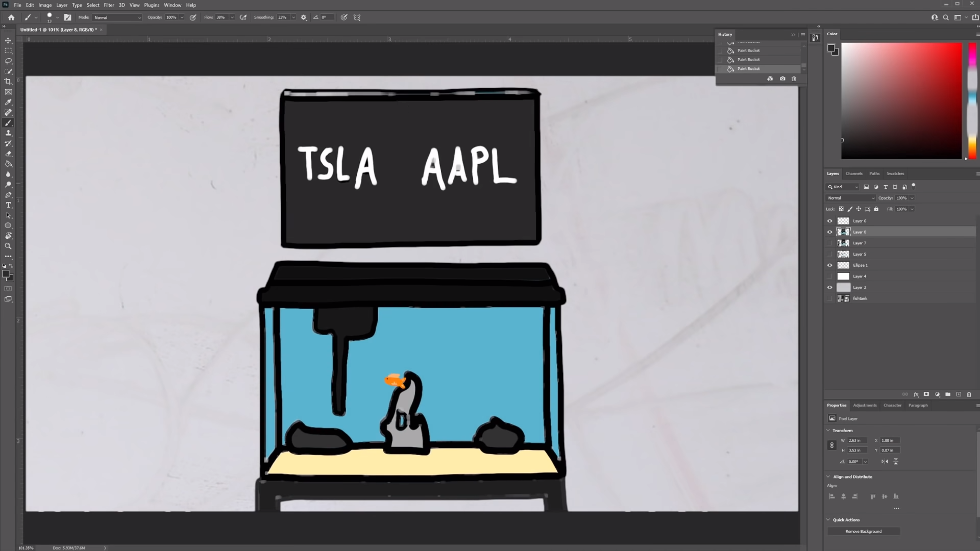980x551 pixels.
Task: Show Layer 4 visibility box
Action: [829, 277]
